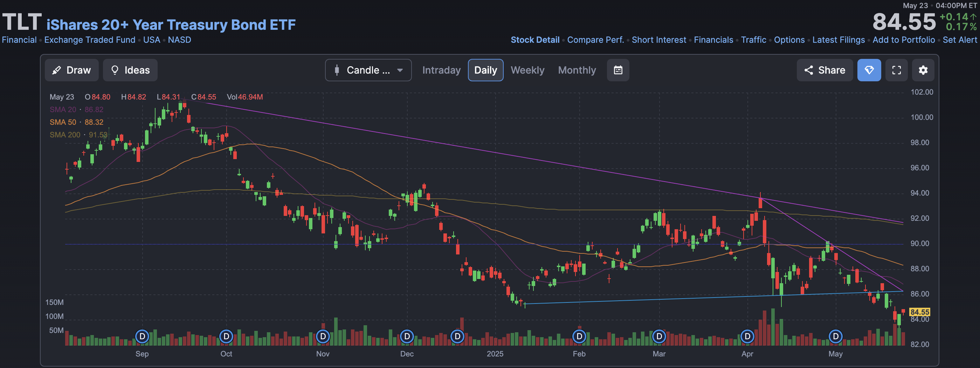The height and width of the screenshot is (368, 980).
Task: Click the SMA 200 indicator label
Action: tap(65, 135)
